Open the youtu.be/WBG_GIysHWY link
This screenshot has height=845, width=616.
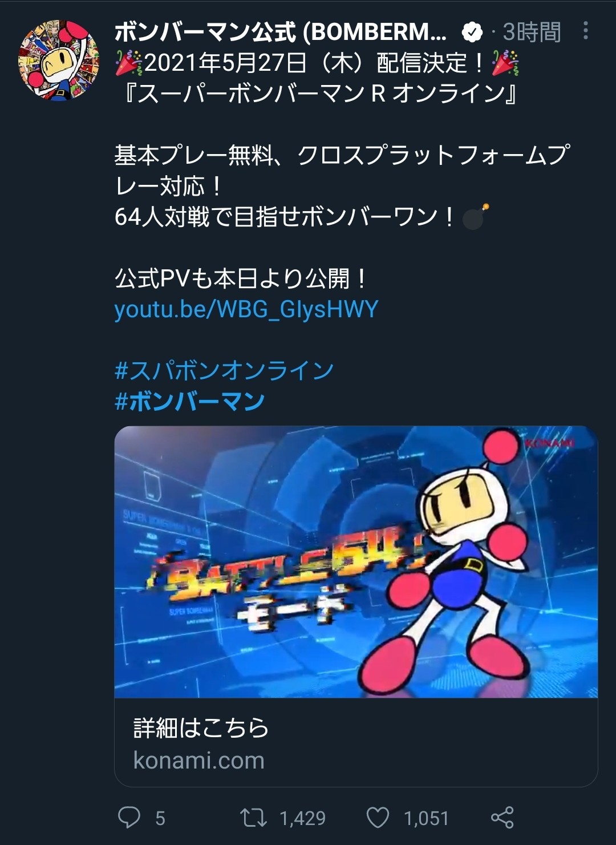[246, 309]
